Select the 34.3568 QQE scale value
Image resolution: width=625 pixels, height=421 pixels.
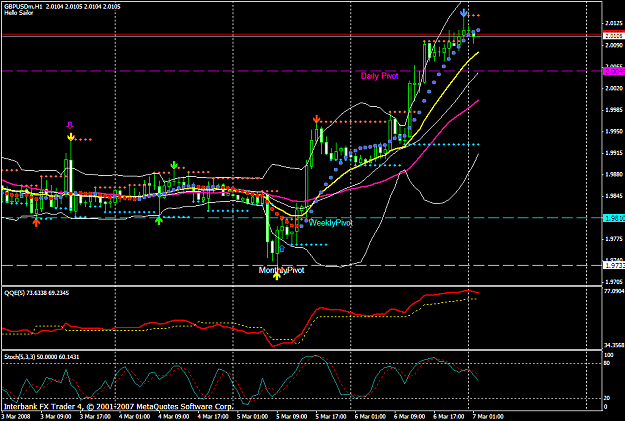(614, 345)
